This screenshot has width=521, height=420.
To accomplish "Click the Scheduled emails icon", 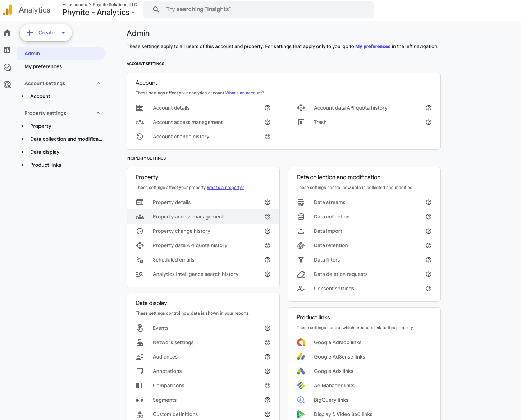I will tap(140, 260).
